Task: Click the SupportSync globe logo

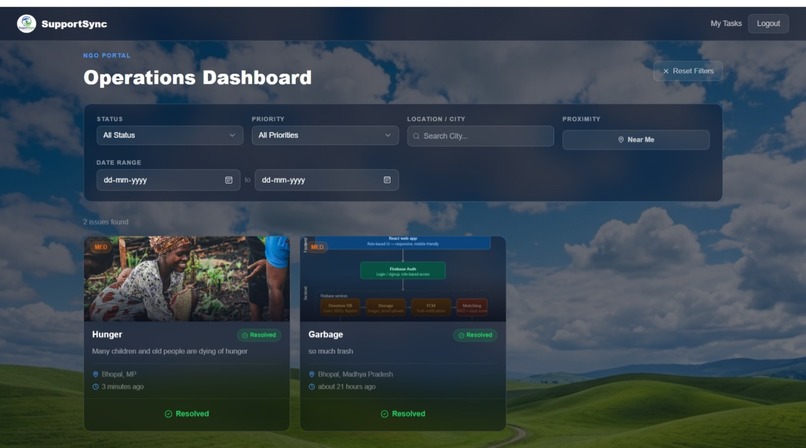Action: 26,24
